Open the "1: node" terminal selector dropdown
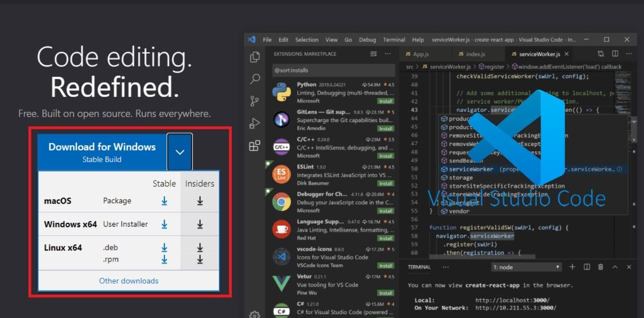The height and width of the screenshot is (318, 644). 527,267
